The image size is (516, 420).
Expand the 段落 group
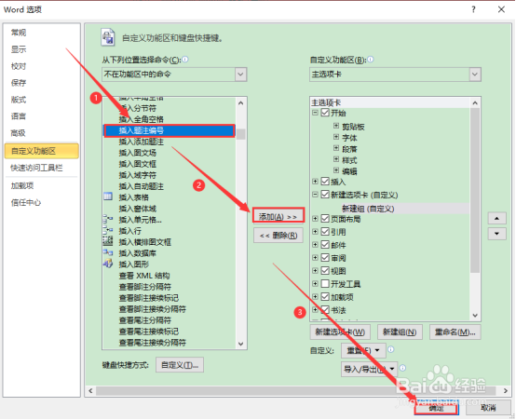[x=336, y=148]
